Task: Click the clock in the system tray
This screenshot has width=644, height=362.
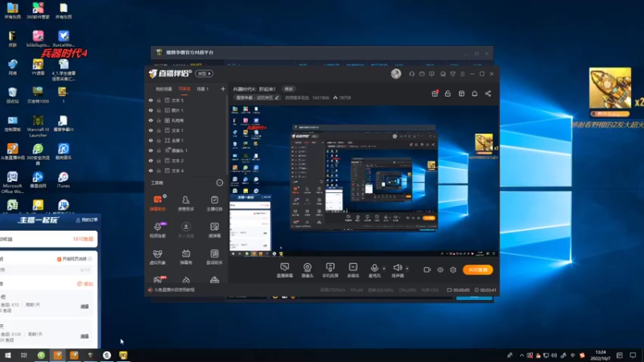Action: coord(601,355)
